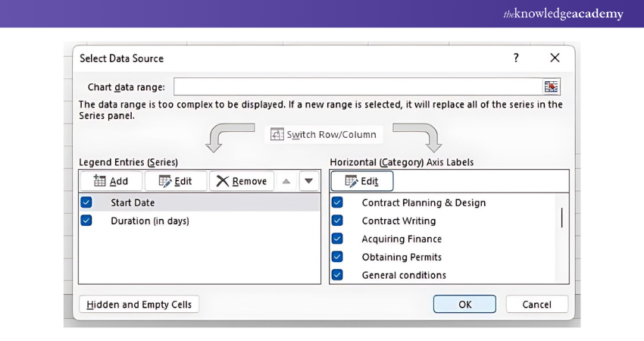Image resolution: width=644 pixels, height=341 pixels.
Task: Toggle the Contract Planning & Design checkbox
Action: (337, 202)
